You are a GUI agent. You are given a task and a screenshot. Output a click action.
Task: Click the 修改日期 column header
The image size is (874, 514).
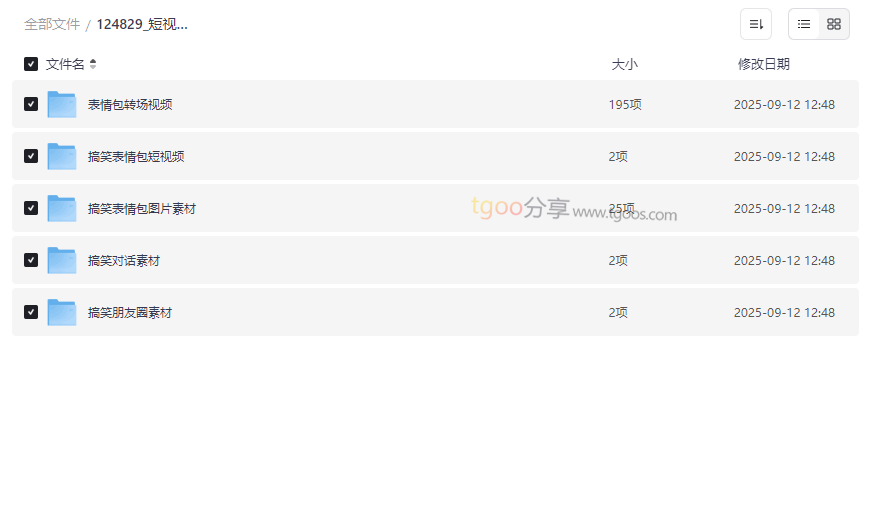[x=763, y=64]
